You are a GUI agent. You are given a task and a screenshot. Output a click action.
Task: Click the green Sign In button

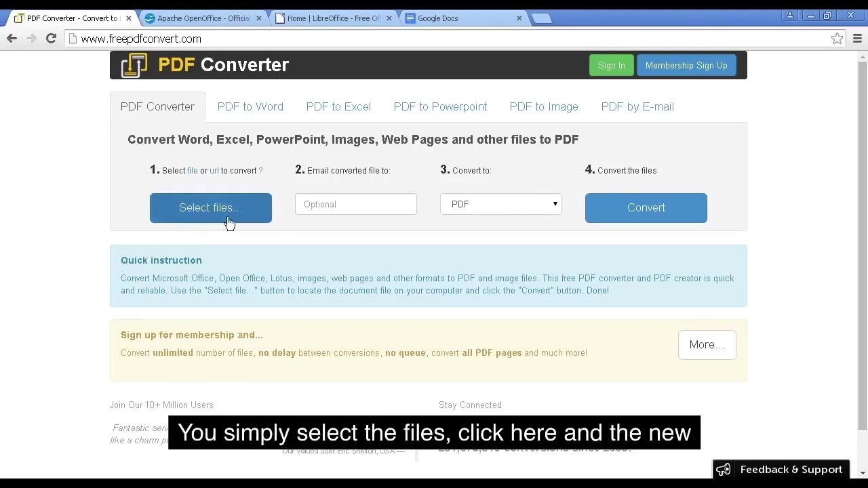pyautogui.click(x=612, y=65)
